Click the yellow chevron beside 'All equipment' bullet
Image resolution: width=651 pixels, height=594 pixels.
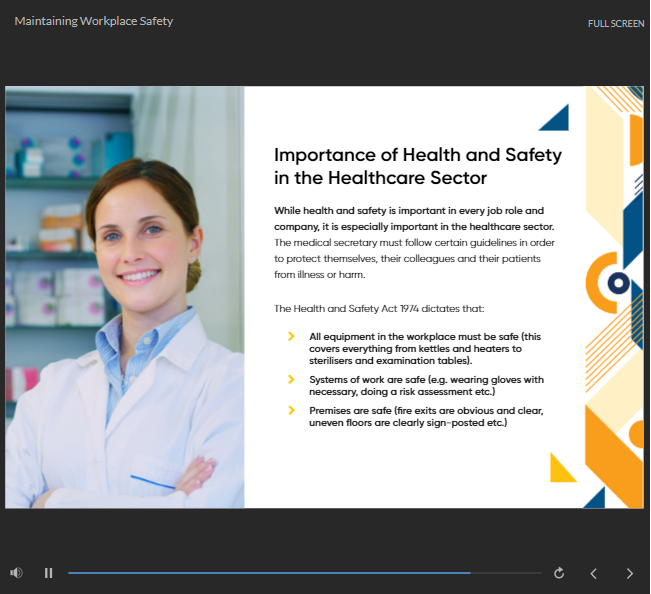click(x=291, y=337)
